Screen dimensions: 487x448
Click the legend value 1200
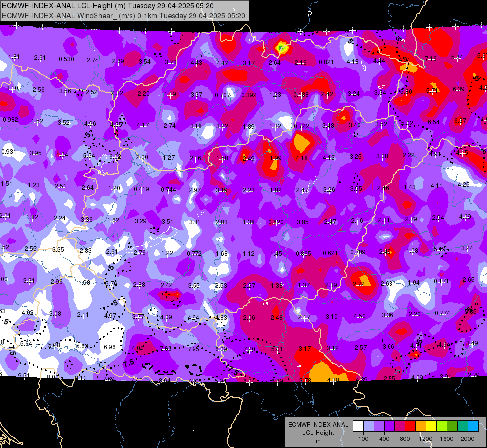pyautogui.click(x=426, y=439)
